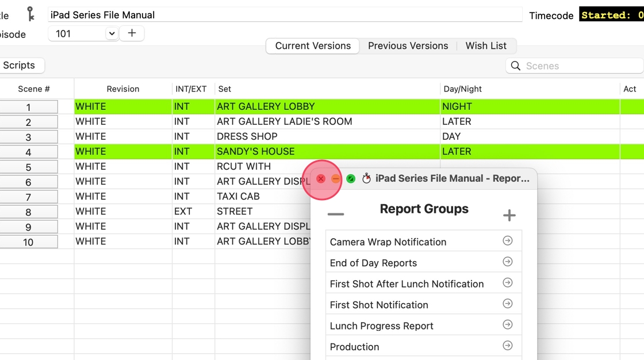Switch to the Current Versions tab

click(x=313, y=45)
